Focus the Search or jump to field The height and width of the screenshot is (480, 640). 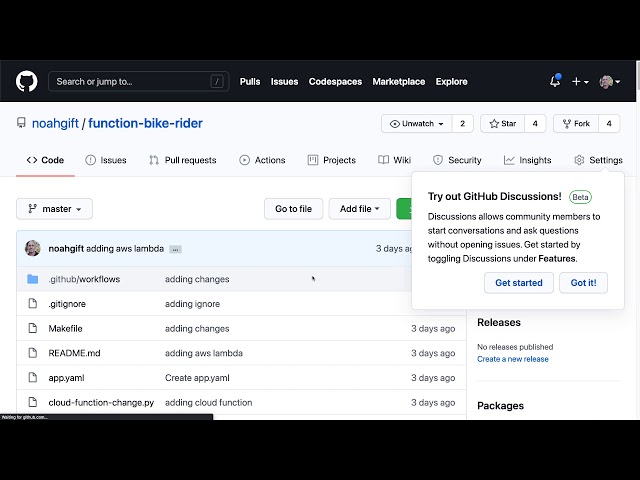(x=138, y=82)
